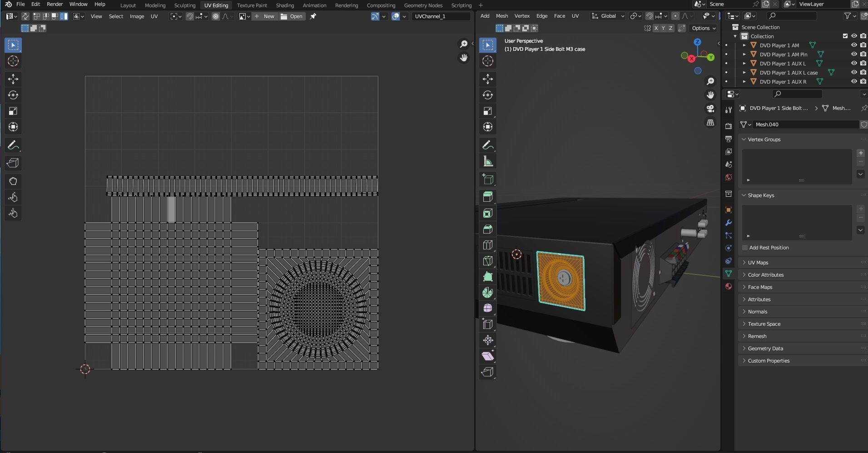
Task: Select the Pinch tool in UV editor
Action: click(13, 213)
